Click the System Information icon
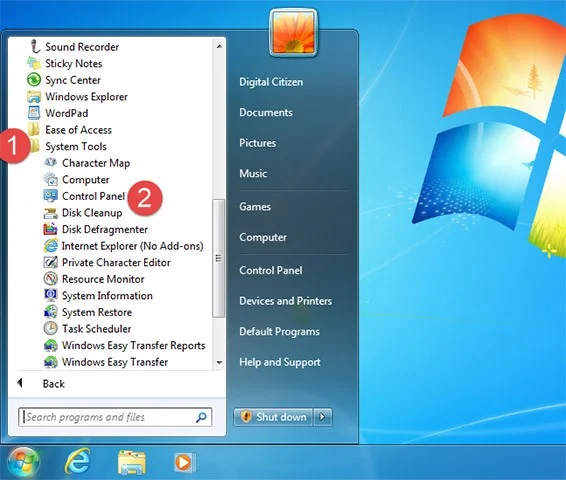The width and height of the screenshot is (566, 480). 51,296
